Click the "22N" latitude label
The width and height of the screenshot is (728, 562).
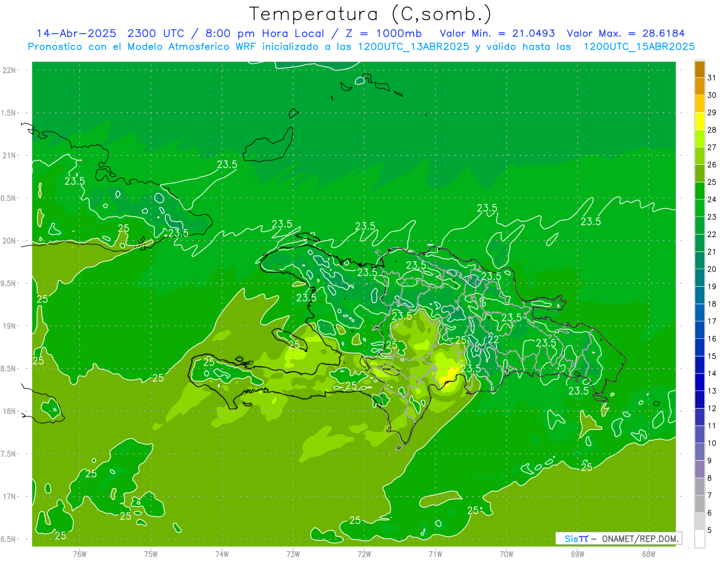click(10, 70)
